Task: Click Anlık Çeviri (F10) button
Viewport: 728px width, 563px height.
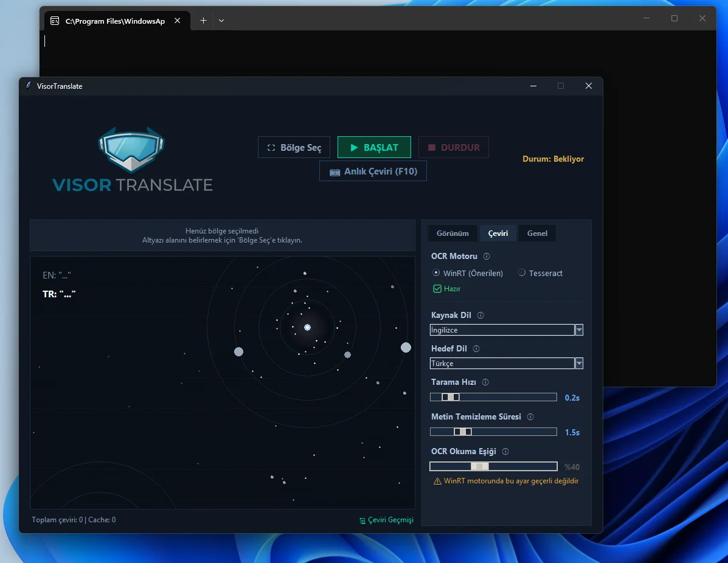Action: (373, 171)
